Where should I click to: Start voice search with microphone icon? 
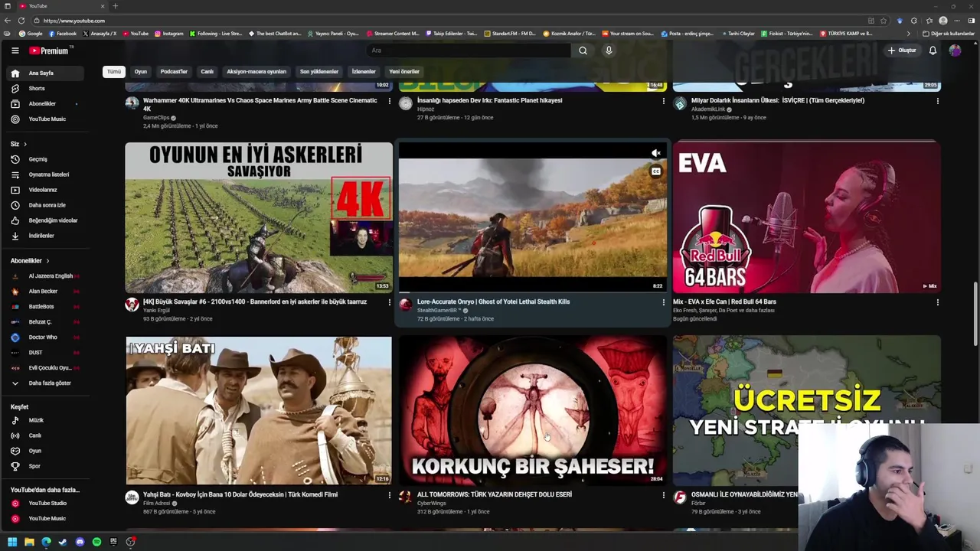click(609, 51)
